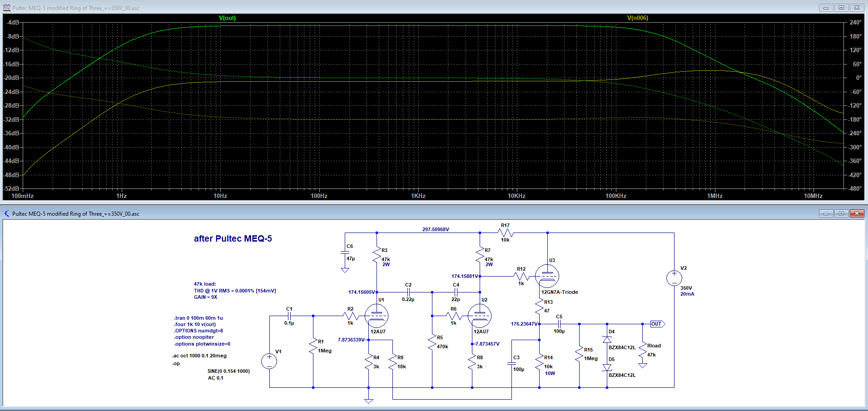Select output capacitor C5 100µ symbol

(x=559, y=324)
